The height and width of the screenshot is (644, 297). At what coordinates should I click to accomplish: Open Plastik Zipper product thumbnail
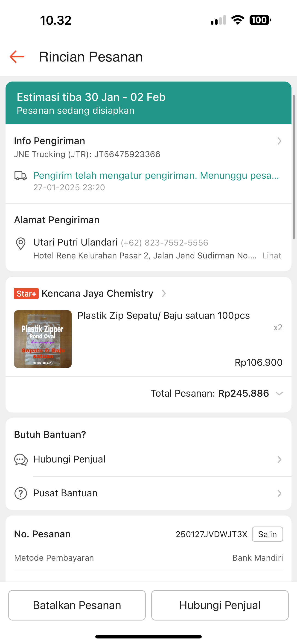tap(43, 339)
